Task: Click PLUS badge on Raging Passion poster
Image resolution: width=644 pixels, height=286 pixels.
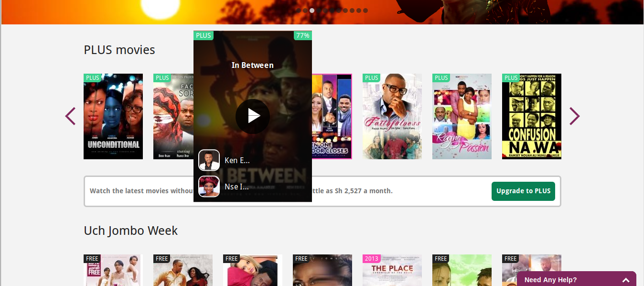Action: click(441, 77)
